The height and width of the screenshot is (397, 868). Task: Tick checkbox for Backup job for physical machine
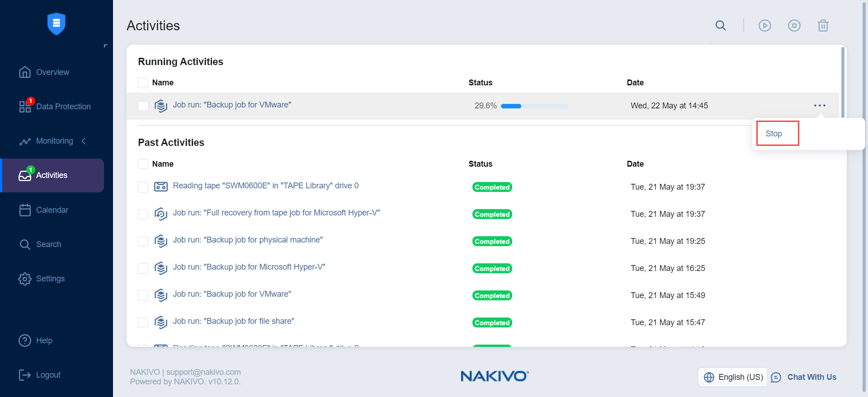tap(143, 241)
